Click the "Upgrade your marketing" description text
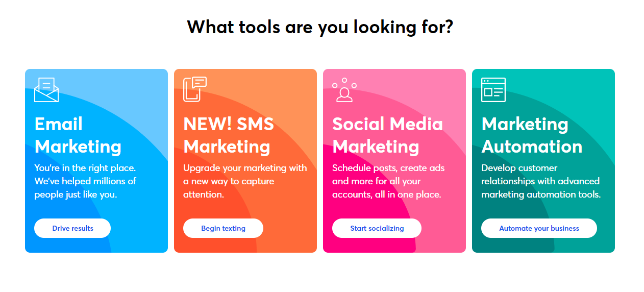 (245, 181)
